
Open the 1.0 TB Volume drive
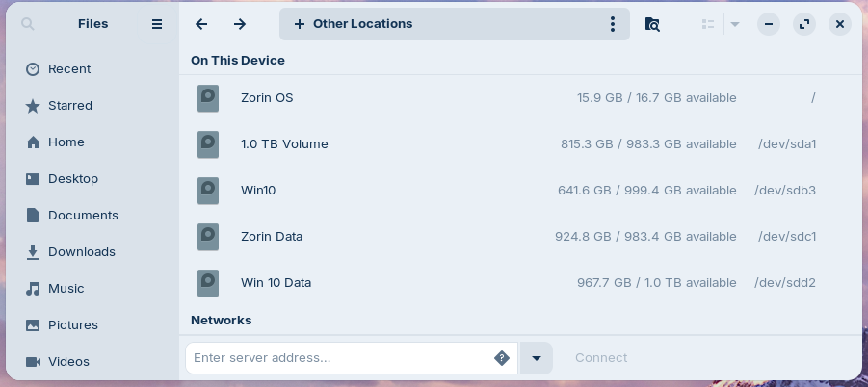284,144
